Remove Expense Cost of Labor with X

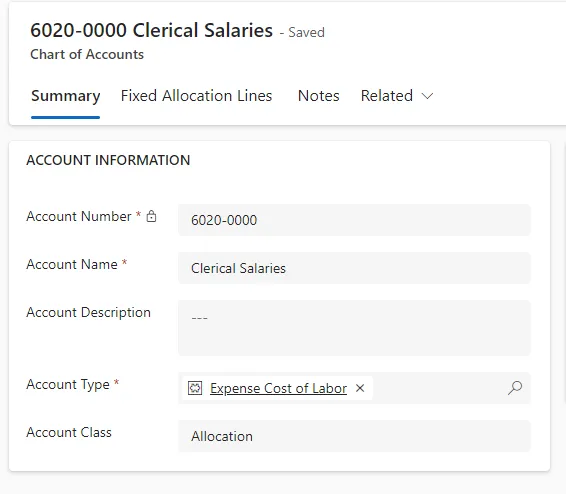pos(360,388)
